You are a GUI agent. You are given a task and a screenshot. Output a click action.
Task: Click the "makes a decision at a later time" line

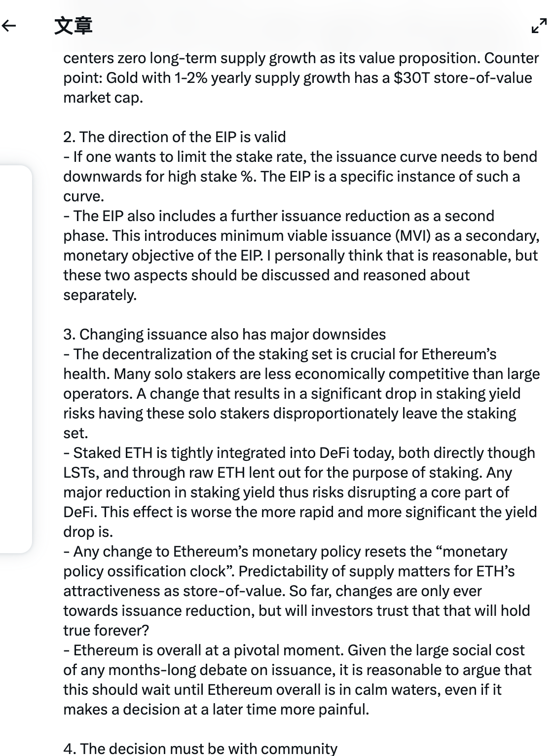click(x=216, y=709)
